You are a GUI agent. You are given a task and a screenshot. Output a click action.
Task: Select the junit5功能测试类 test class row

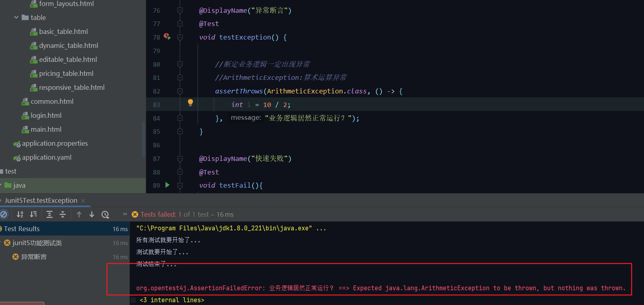65,243
